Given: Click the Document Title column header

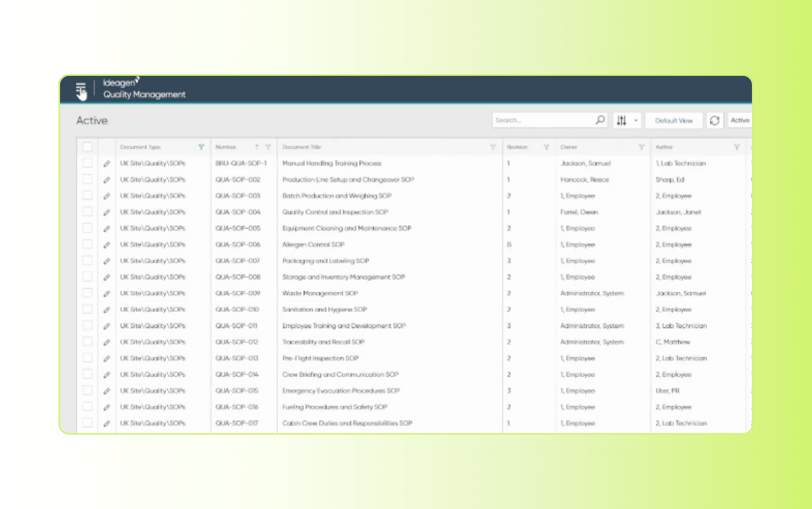Looking at the screenshot, I should [302, 147].
